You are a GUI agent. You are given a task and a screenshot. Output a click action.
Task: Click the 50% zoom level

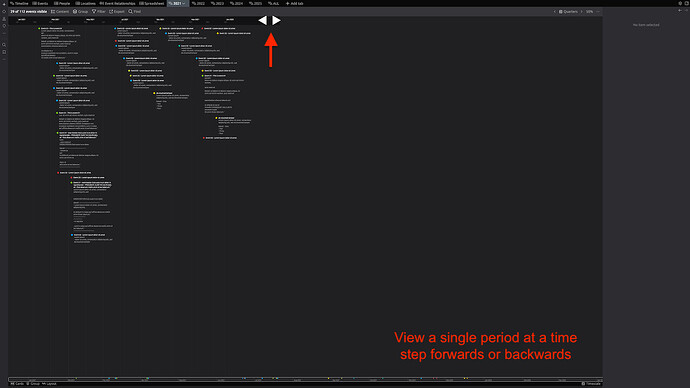click(589, 11)
